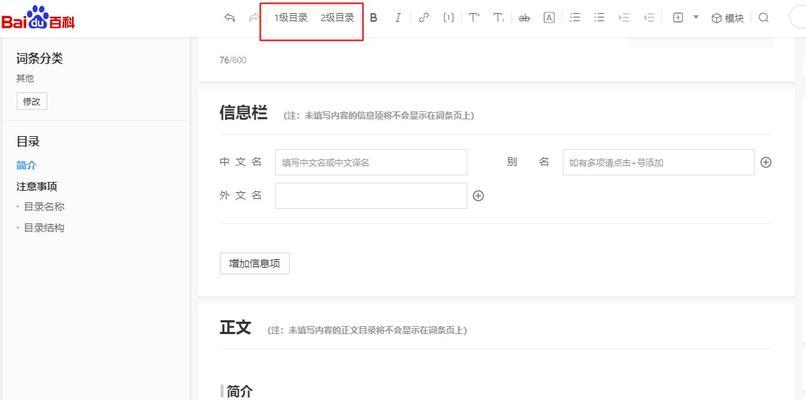
Task: Click the 正文 section heading
Action: click(x=235, y=327)
